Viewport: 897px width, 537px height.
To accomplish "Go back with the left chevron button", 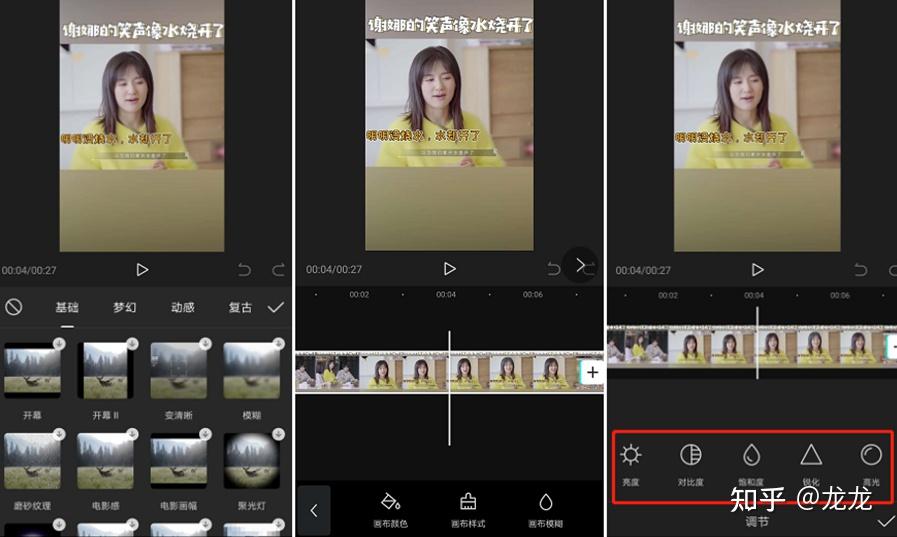I will [x=313, y=510].
